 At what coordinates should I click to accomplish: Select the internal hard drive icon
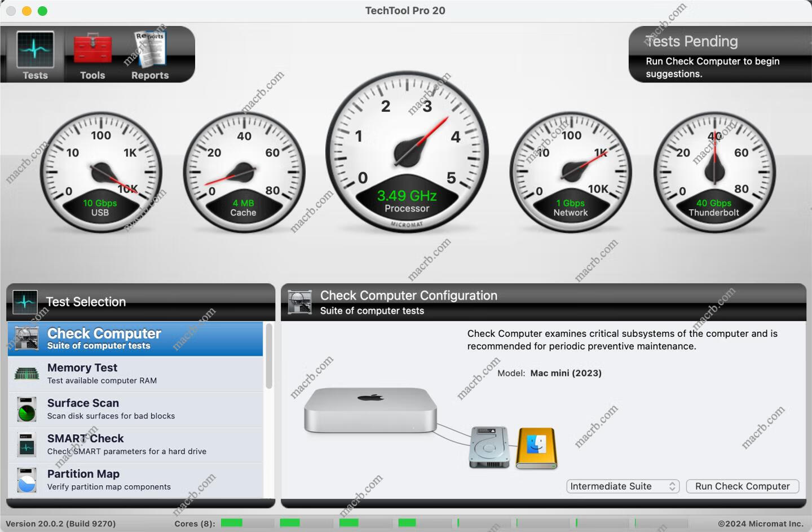click(489, 447)
